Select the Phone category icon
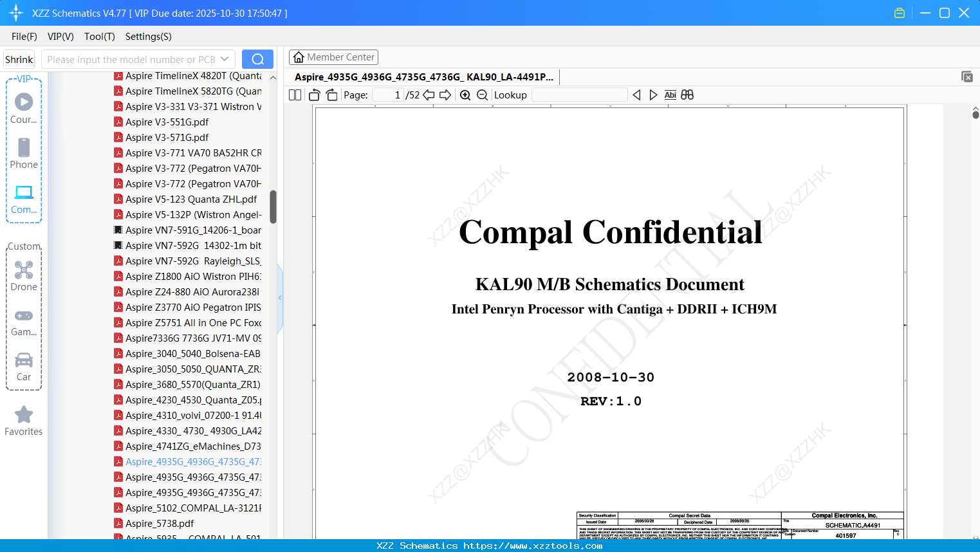The image size is (980, 552). click(24, 147)
